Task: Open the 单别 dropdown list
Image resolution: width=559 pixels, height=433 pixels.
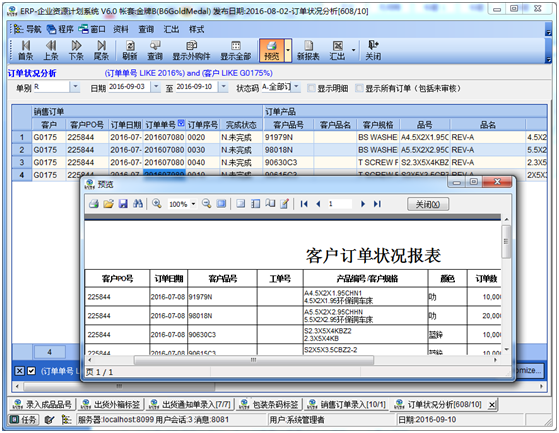Action: pos(75,87)
